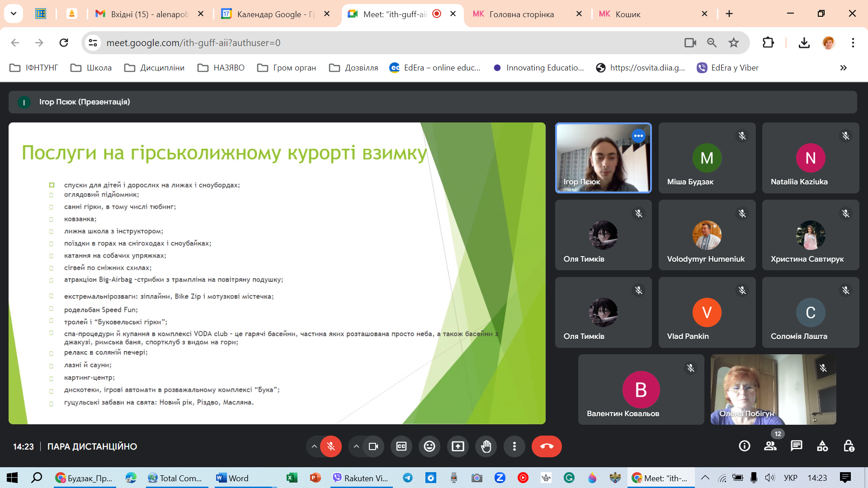This screenshot has width=868, height=488.
Task: Open more options three-dot menu in call bar
Action: 514,446
